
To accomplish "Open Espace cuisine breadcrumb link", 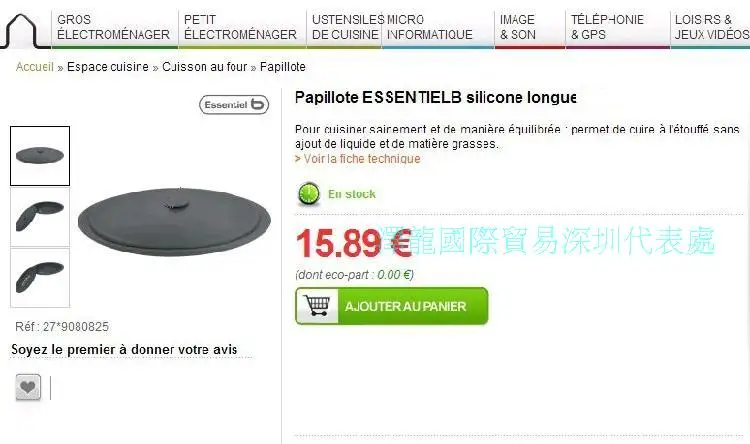I will (108, 67).
